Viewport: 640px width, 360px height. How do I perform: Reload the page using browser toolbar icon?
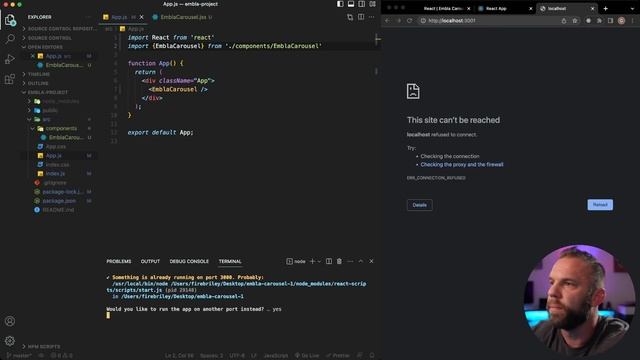(409, 20)
